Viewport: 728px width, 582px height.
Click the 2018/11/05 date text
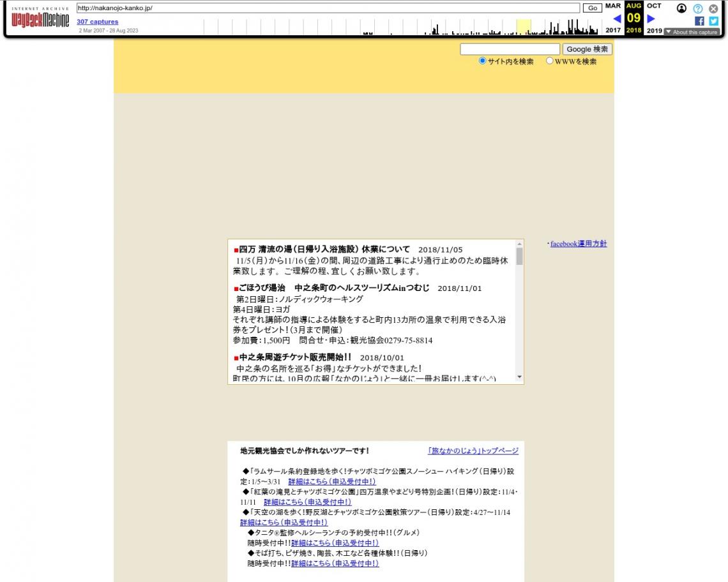point(440,250)
